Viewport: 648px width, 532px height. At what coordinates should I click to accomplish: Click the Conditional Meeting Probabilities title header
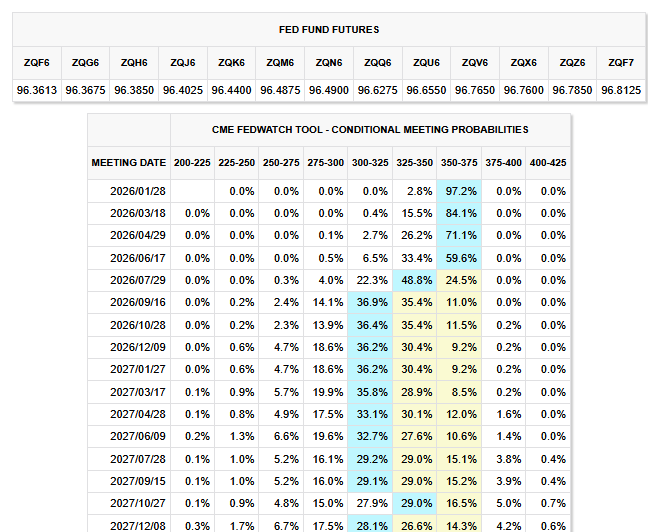(x=370, y=130)
